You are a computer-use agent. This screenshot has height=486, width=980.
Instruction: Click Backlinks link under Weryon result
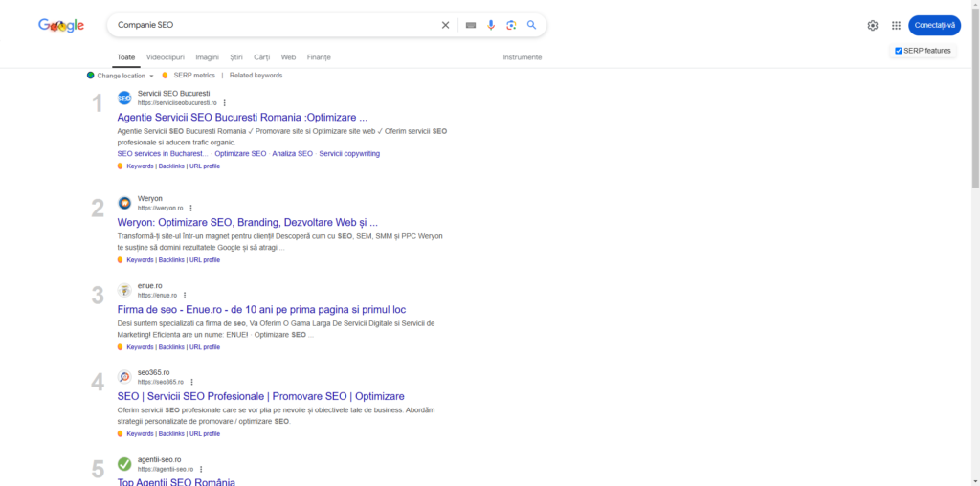pos(171,260)
